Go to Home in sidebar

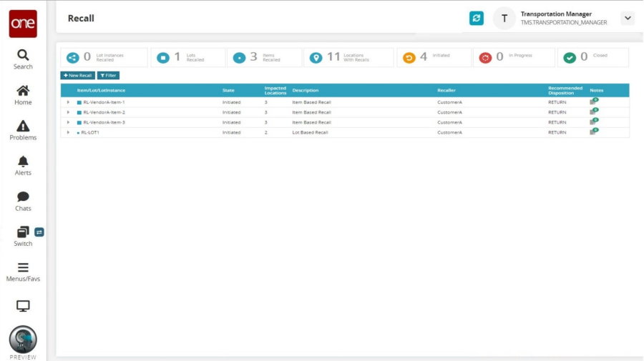(23, 92)
